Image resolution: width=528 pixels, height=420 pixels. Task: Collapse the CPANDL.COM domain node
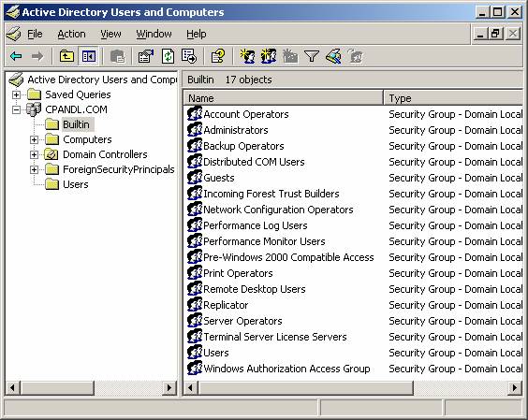coord(16,109)
